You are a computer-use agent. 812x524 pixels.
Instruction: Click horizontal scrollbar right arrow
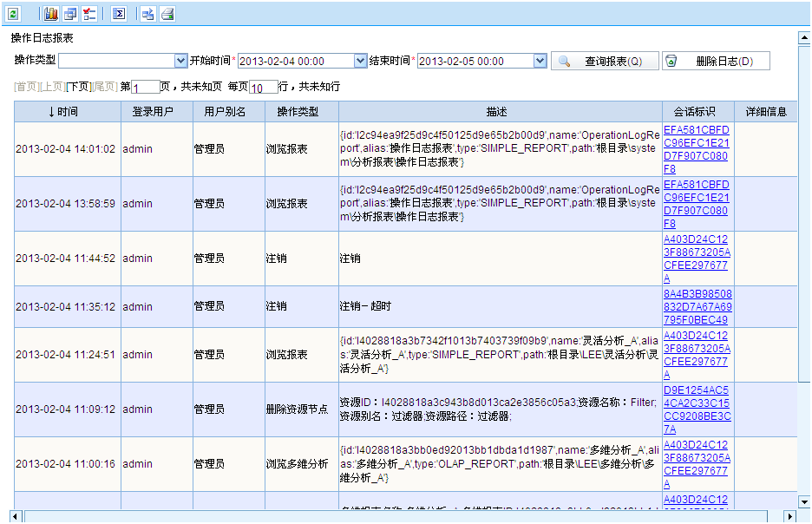pyautogui.click(x=789, y=516)
